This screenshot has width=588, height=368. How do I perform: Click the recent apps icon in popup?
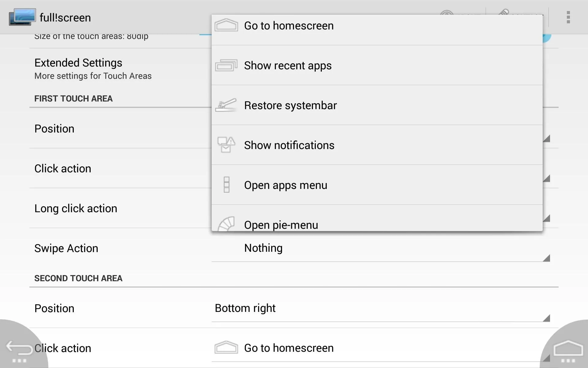(226, 65)
